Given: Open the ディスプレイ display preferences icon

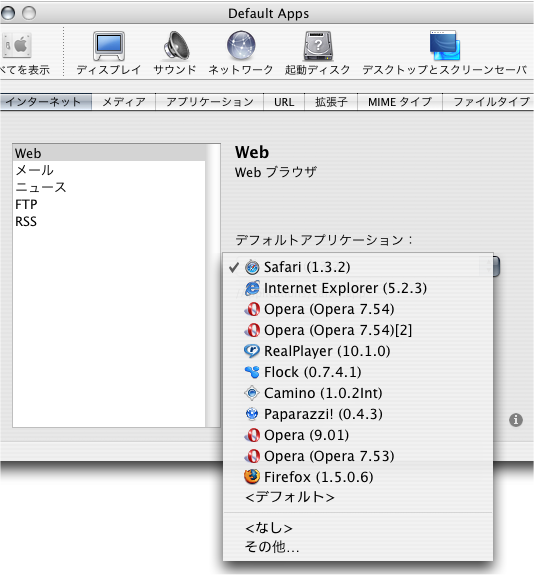Looking at the screenshot, I should click(x=109, y=46).
